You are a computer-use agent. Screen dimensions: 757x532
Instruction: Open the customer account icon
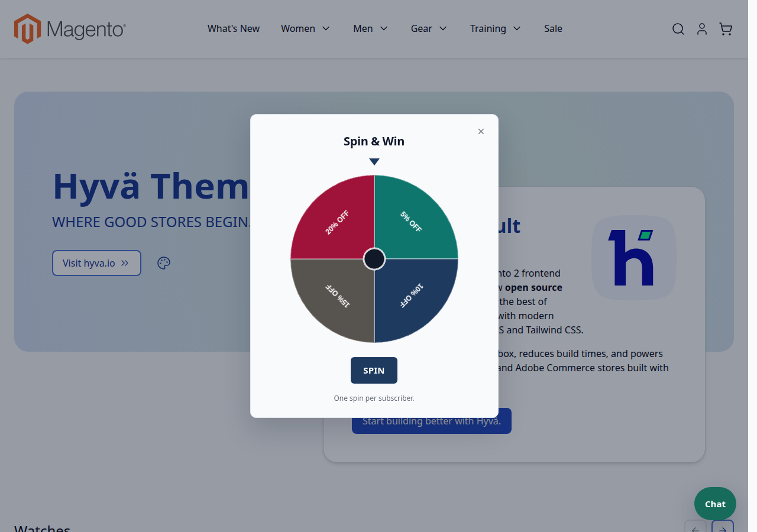click(701, 29)
